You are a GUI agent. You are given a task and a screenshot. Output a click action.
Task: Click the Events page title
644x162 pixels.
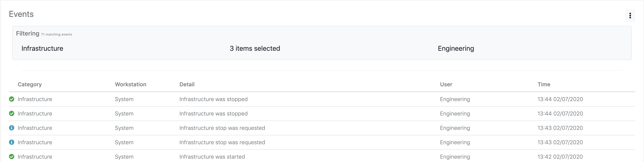tap(21, 14)
